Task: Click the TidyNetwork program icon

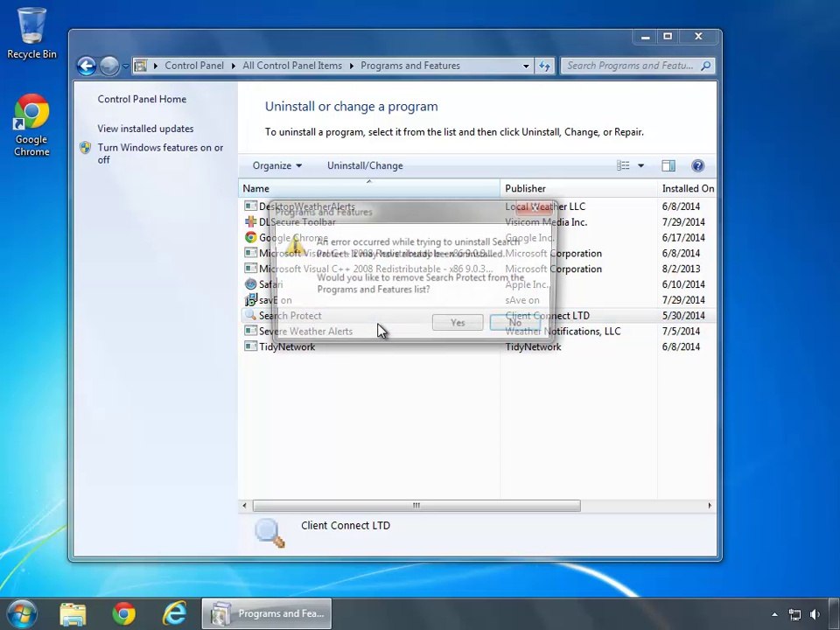Action: [x=250, y=346]
